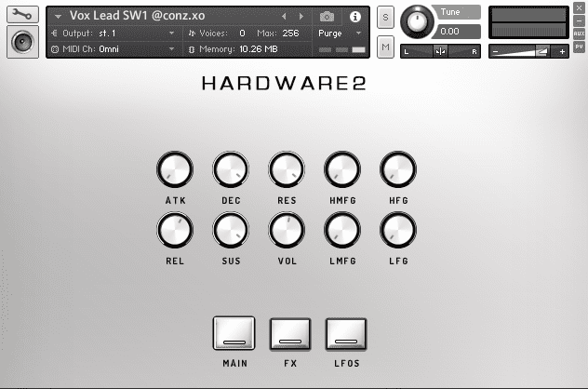Select the previous preset arrow

coord(284,16)
